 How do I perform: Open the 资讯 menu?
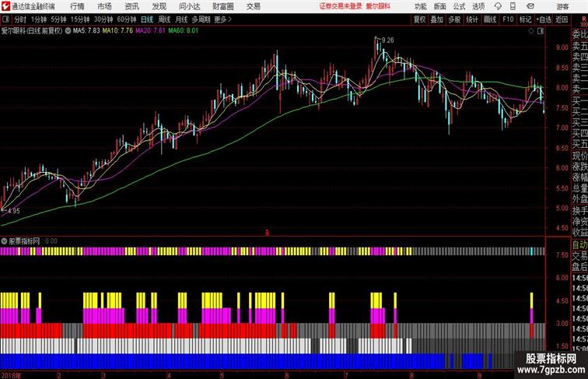pos(131,6)
